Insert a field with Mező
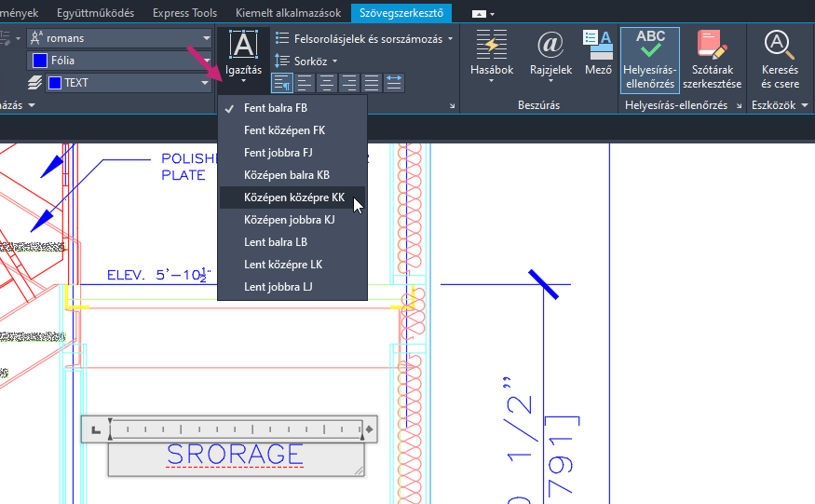 tap(598, 53)
